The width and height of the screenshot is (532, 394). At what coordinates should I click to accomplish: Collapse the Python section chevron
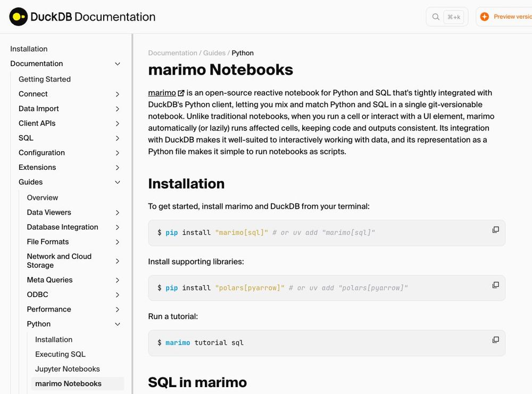click(118, 324)
